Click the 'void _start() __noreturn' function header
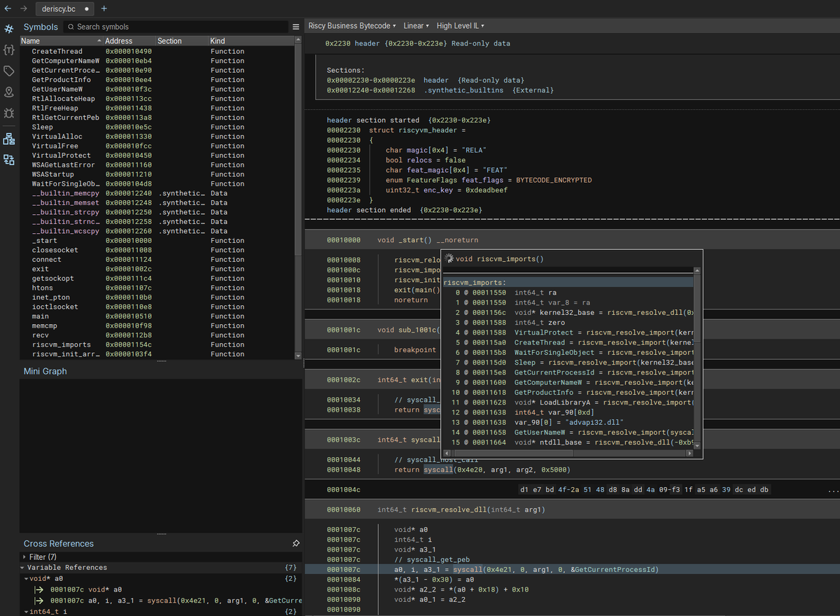This screenshot has width=840, height=616. (428, 240)
